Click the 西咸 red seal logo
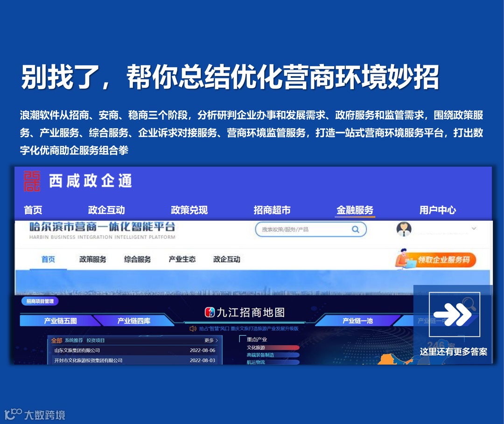The image size is (504, 424). coord(32,181)
